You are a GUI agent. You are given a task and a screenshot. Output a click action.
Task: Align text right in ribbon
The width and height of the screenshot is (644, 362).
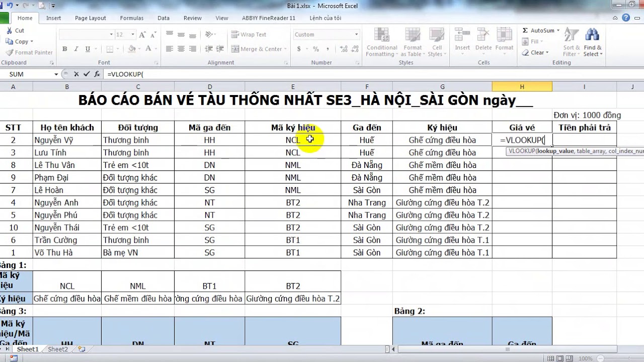pos(193,49)
